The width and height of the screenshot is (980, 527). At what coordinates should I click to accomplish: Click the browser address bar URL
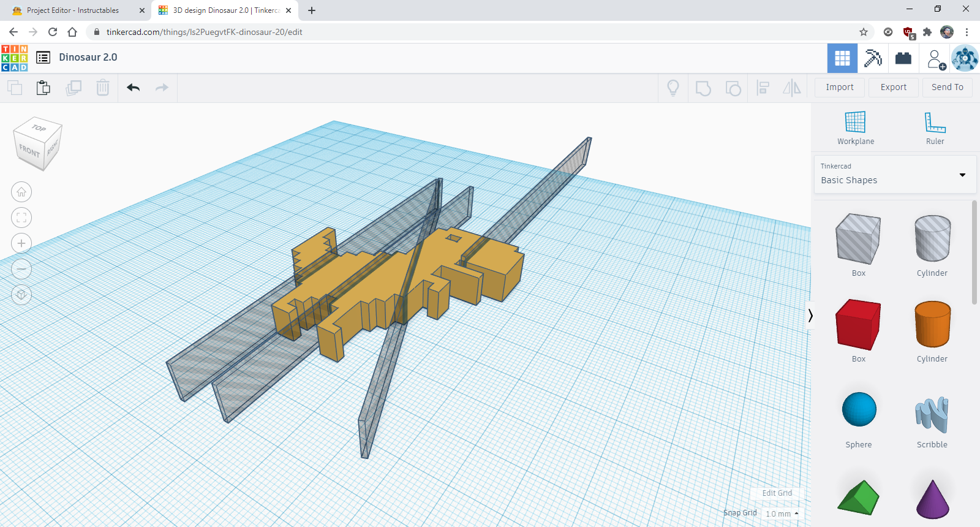click(x=204, y=32)
